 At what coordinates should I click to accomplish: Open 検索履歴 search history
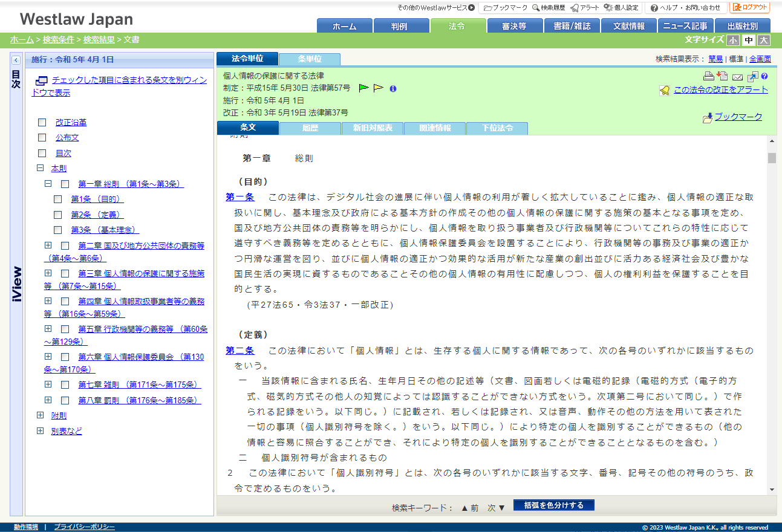click(549, 8)
